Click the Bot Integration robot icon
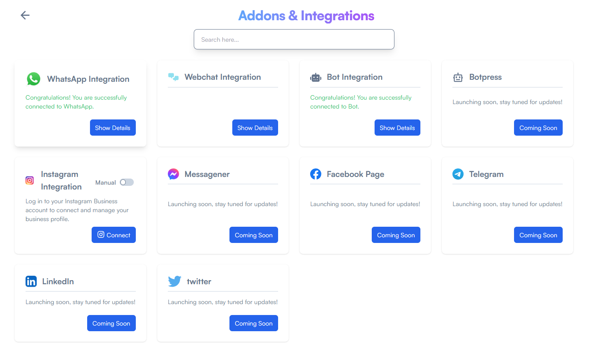The width and height of the screenshot is (602, 364). click(x=316, y=77)
